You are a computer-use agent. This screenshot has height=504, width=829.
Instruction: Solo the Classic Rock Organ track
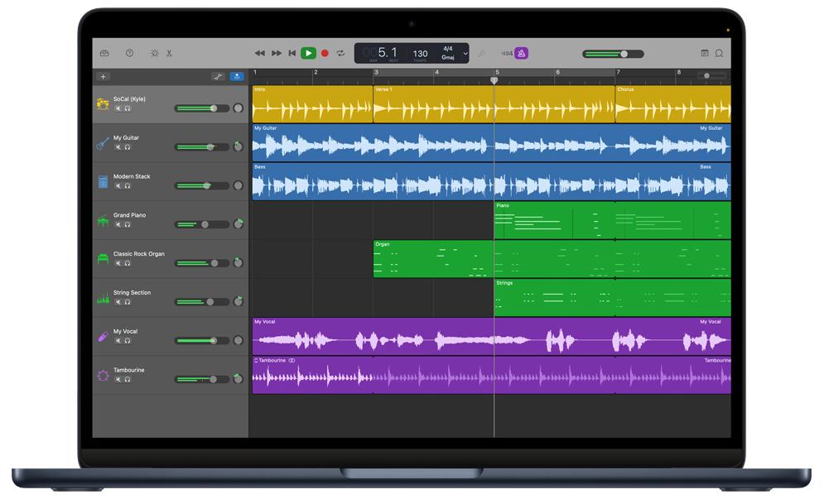[x=128, y=263]
